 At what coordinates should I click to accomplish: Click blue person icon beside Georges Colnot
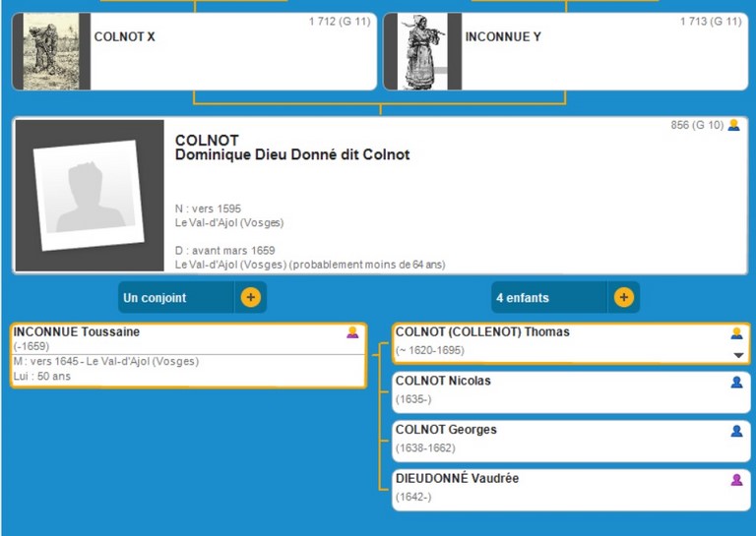[736, 431]
